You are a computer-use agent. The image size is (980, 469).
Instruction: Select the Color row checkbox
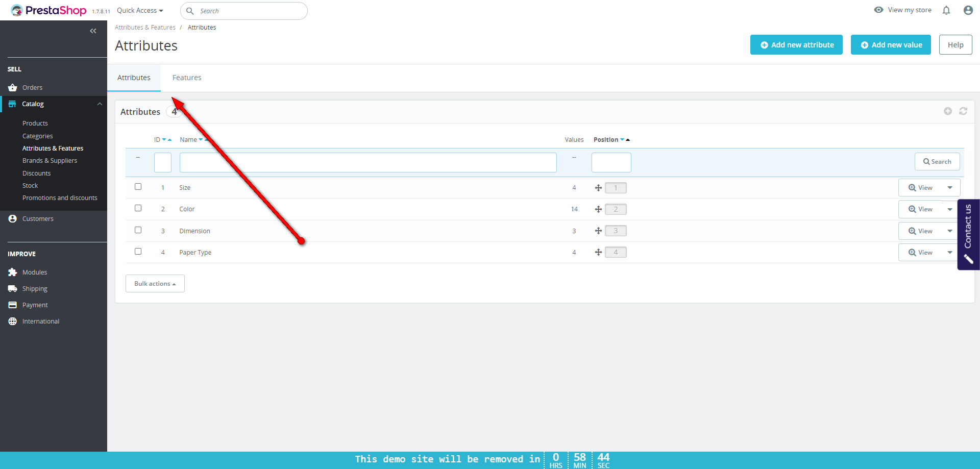138,208
